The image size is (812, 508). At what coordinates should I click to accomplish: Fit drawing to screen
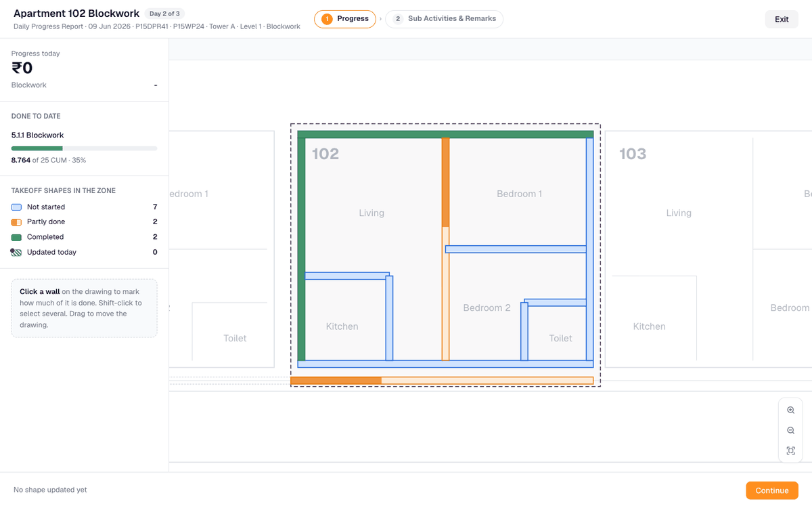(x=790, y=451)
